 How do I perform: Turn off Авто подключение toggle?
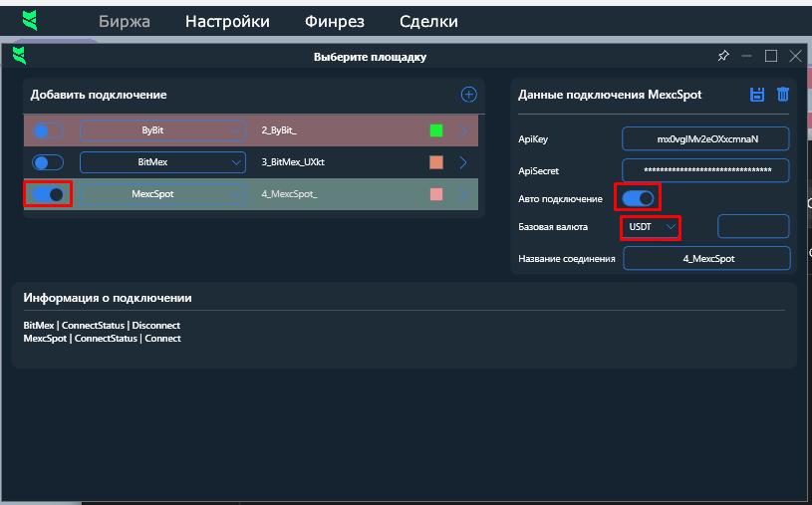point(638,198)
